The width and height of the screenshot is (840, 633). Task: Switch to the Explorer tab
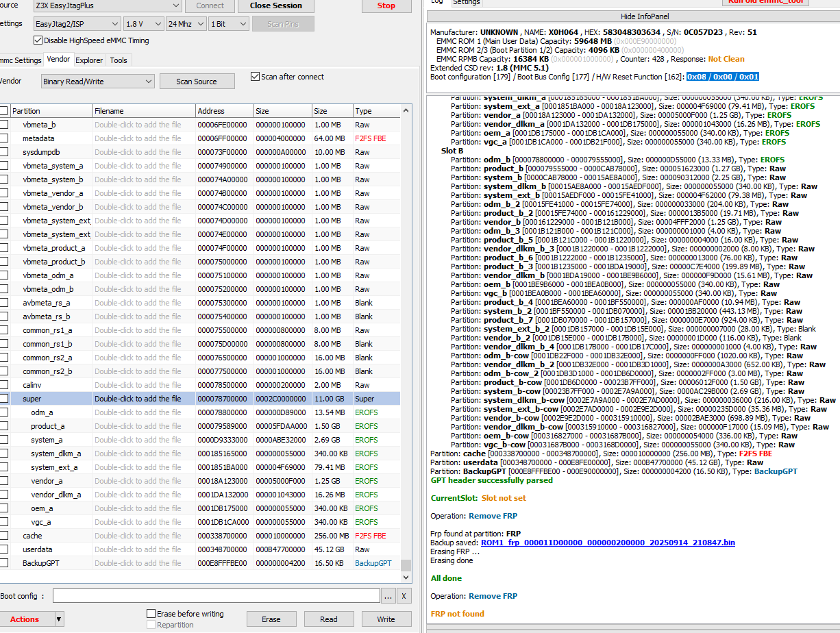89,60
